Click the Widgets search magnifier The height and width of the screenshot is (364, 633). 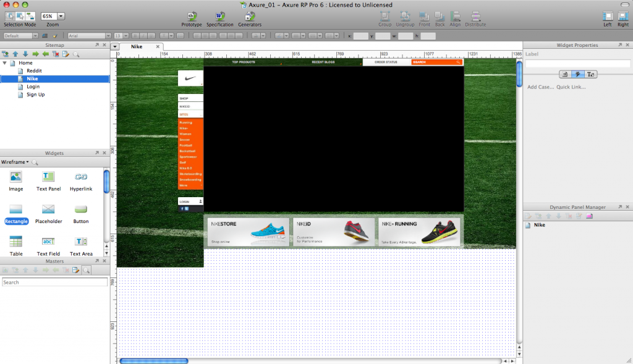coord(35,163)
